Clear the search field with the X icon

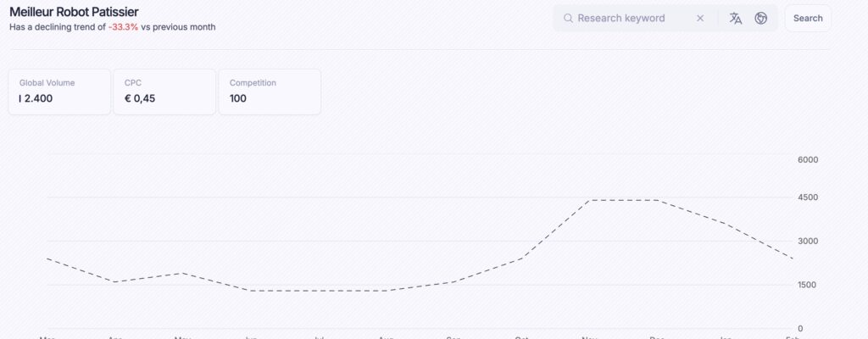pos(700,19)
